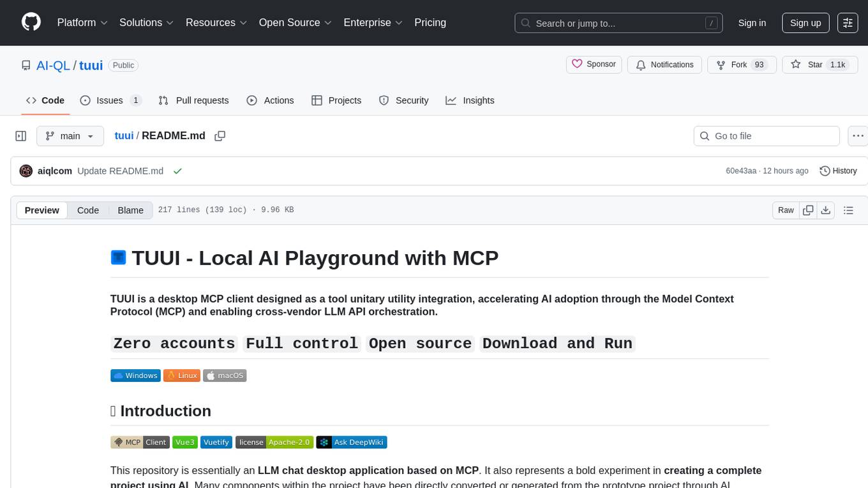Click the Vue3 badge
The width and height of the screenshot is (868, 488).
185,442
